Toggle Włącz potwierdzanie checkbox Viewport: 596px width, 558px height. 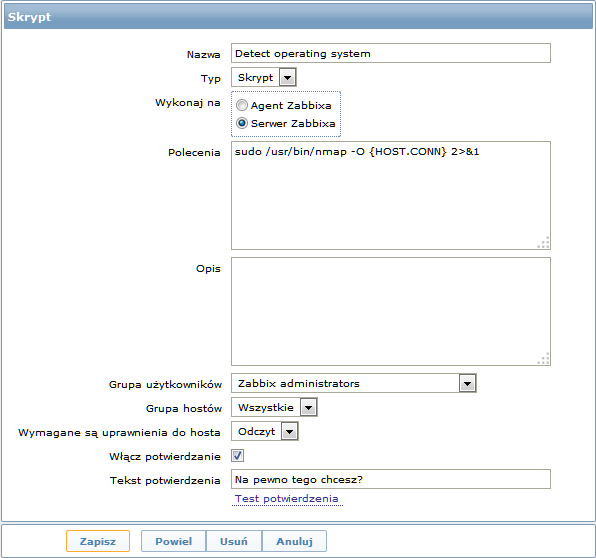(238, 456)
